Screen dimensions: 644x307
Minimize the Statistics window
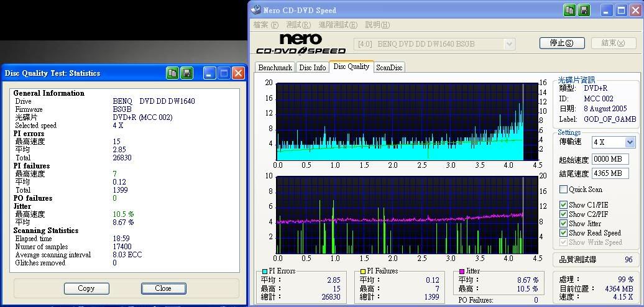pyautogui.click(x=209, y=73)
